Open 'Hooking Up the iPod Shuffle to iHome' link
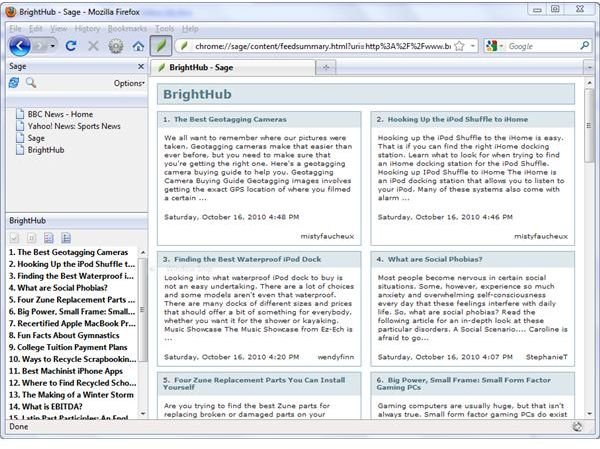600x449 pixels. click(x=458, y=119)
